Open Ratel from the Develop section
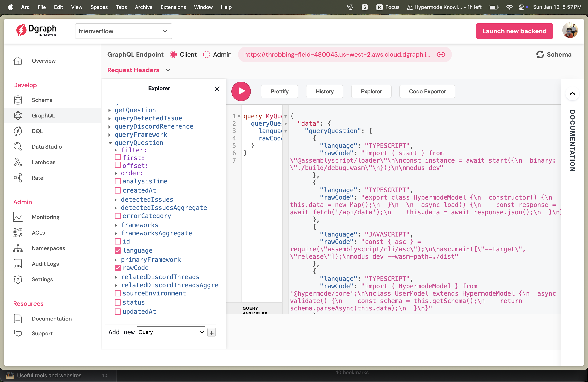This screenshot has height=382, width=588. point(18,178)
